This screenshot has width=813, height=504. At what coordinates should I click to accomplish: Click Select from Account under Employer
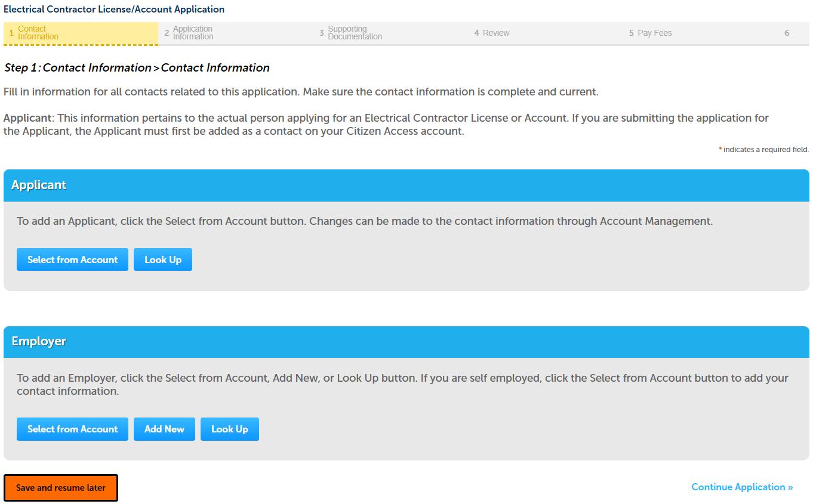(72, 429)
